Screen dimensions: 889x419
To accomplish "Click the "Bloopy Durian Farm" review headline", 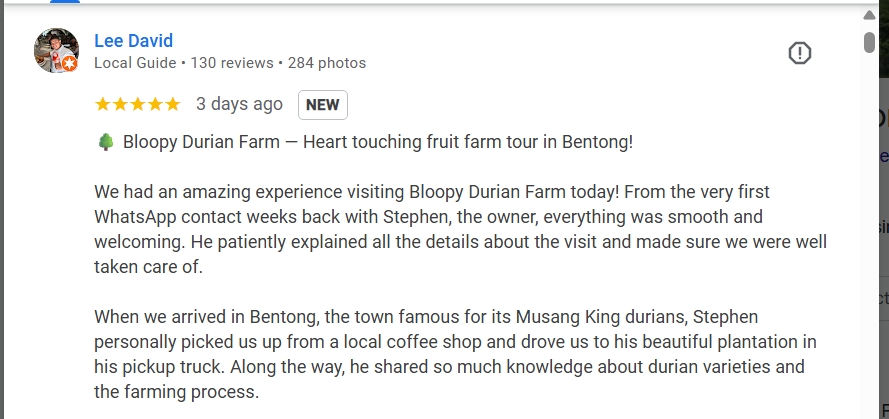I will pyautogui.click(x=378, y=142).
